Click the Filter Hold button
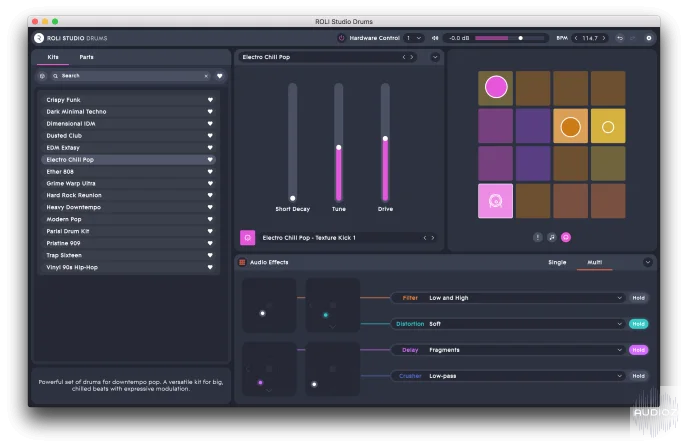 638,298
